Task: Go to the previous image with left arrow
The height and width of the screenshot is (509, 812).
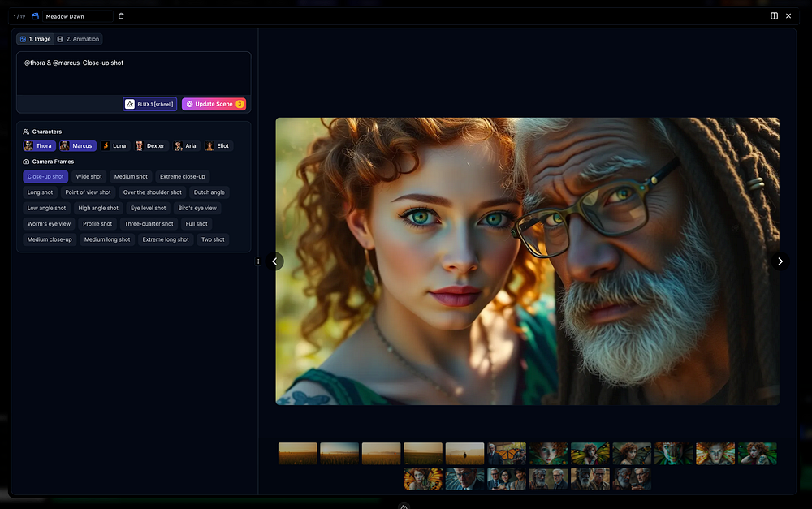Action: coord(274,261)
